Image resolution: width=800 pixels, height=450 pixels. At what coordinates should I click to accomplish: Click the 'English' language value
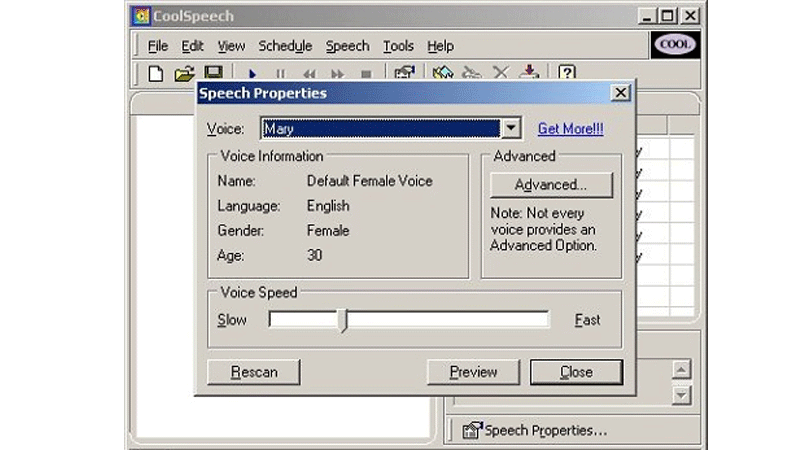tap(328, 206)
